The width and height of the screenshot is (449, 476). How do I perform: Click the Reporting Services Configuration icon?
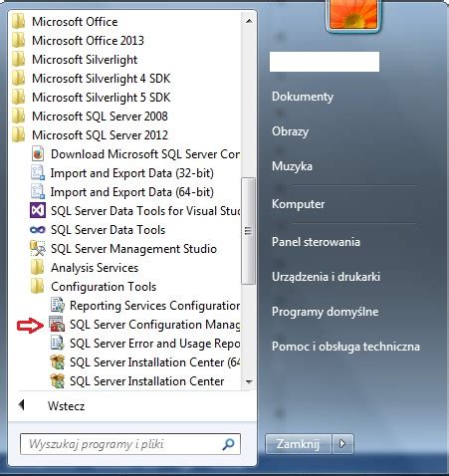(x=57, y=305)
